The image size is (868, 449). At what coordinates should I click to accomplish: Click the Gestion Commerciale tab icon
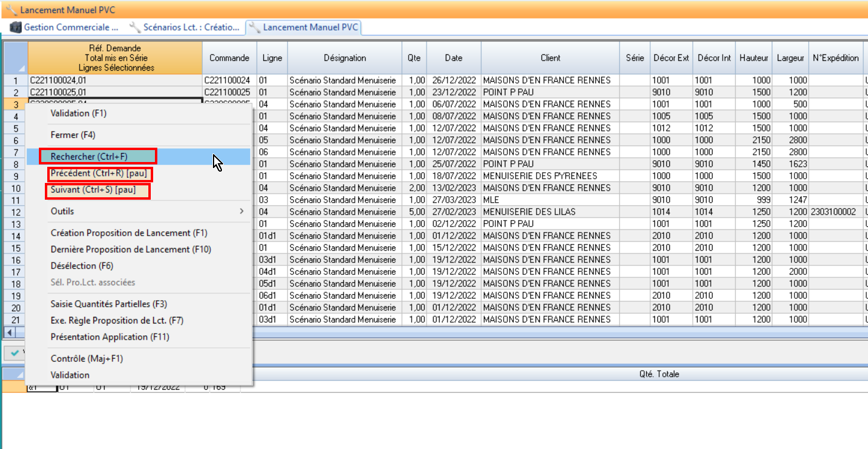click(16, 27)
